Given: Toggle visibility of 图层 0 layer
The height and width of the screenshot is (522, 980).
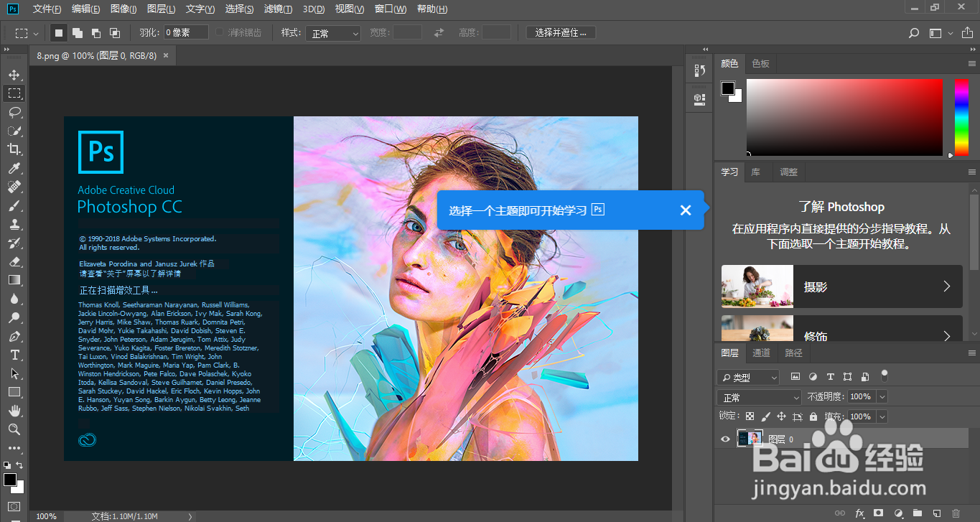Looking at the screenshot, I should pyautogui.click(x=725, y=439).
